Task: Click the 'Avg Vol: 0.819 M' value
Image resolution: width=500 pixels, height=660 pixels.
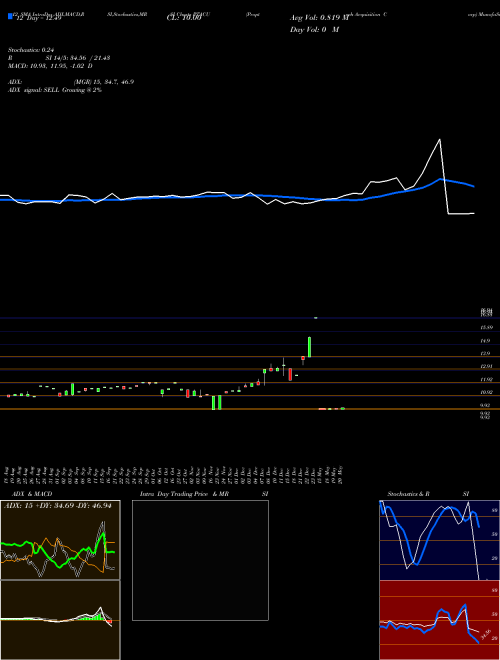Action: click(x=320, y=18)
